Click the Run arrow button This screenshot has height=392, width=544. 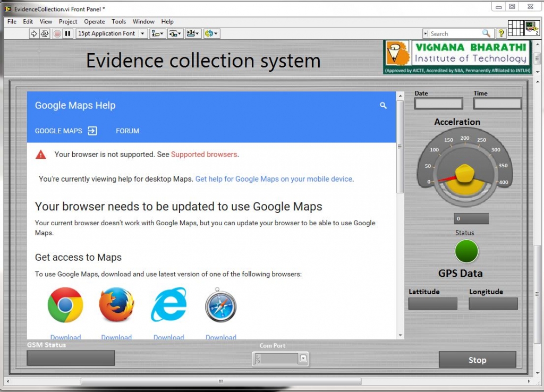point(34,33)
